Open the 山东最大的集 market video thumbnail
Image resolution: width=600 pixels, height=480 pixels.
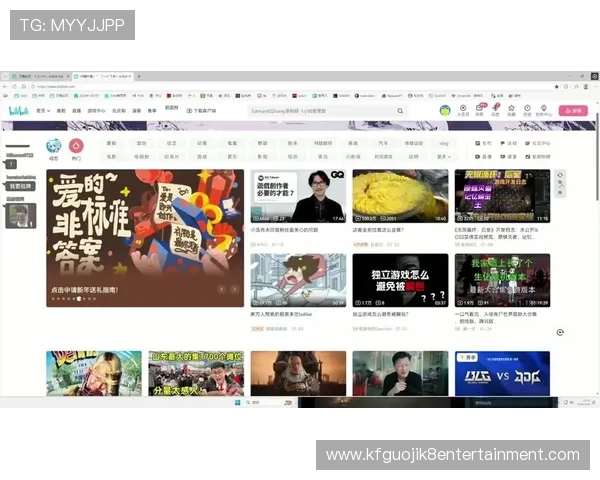click(196, 374)
